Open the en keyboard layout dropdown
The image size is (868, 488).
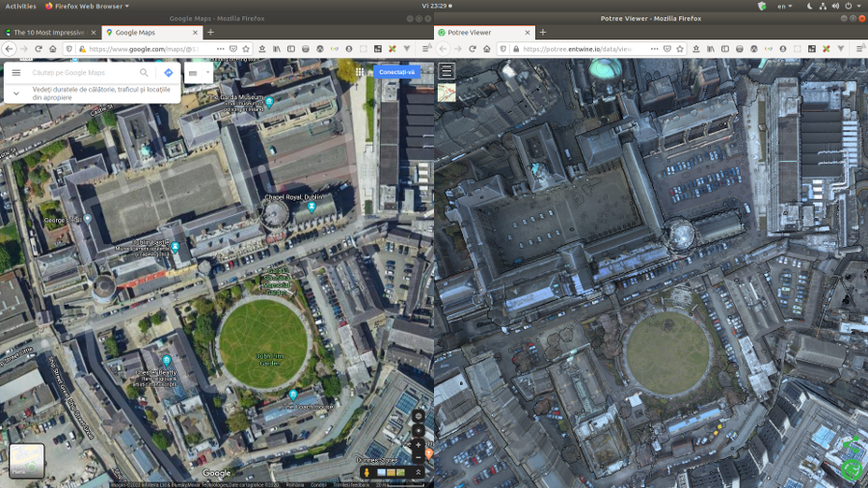point(784,6)
